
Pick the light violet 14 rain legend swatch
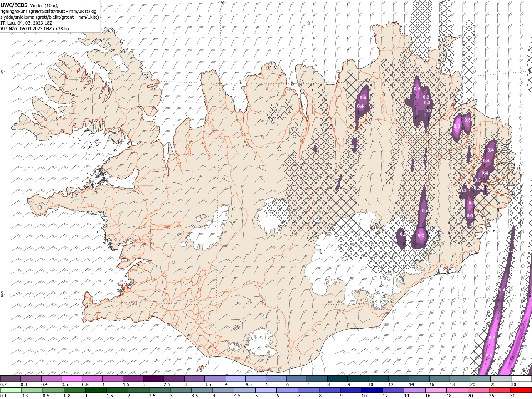click(x=414, y=390)
